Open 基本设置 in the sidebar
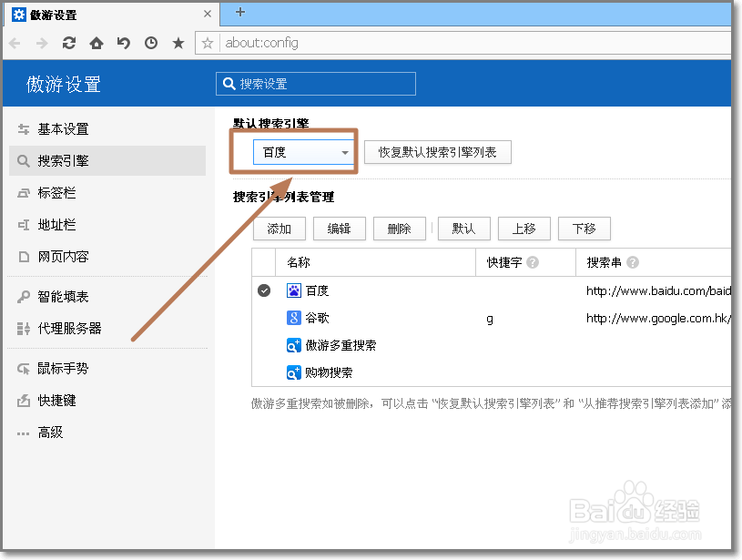The width and height of the screenshot is (742, 560). [x=107, y=128]
